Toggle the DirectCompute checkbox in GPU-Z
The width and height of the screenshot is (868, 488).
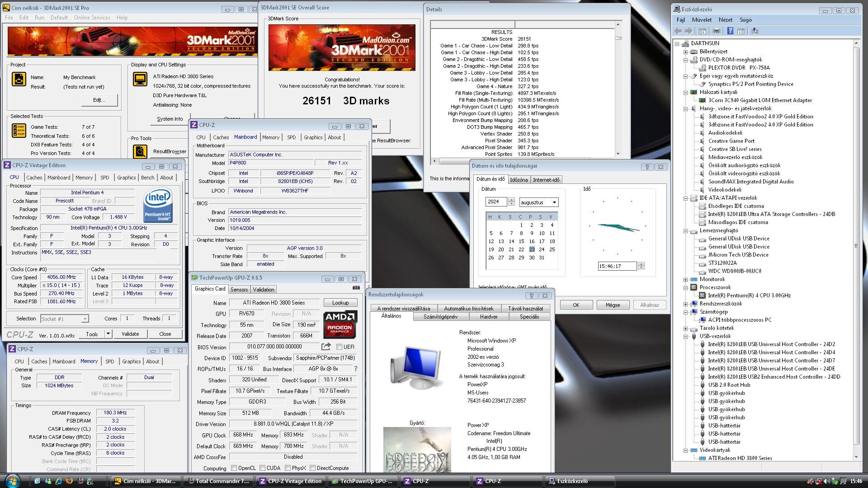[312, 468]
